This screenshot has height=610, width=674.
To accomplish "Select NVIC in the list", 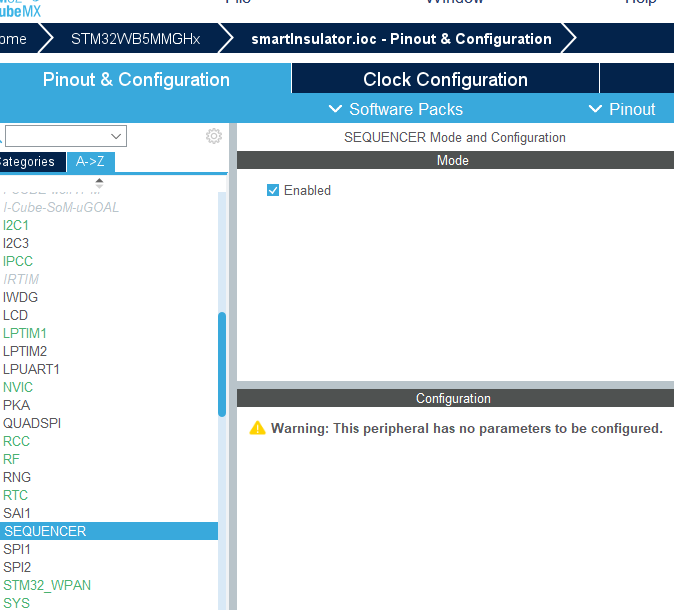I will click(x=18, y=387).
